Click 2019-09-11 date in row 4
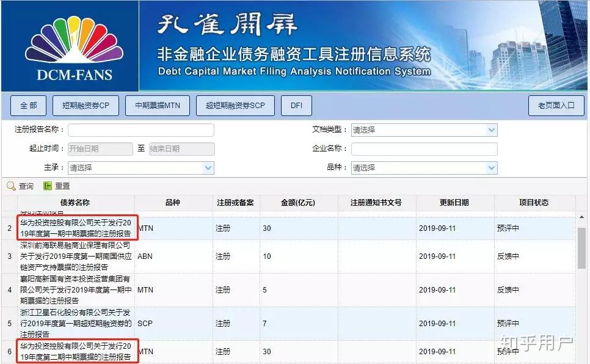The width and height of the screenshot is (590, 364). pyautogui.click(x=437, y=290)
